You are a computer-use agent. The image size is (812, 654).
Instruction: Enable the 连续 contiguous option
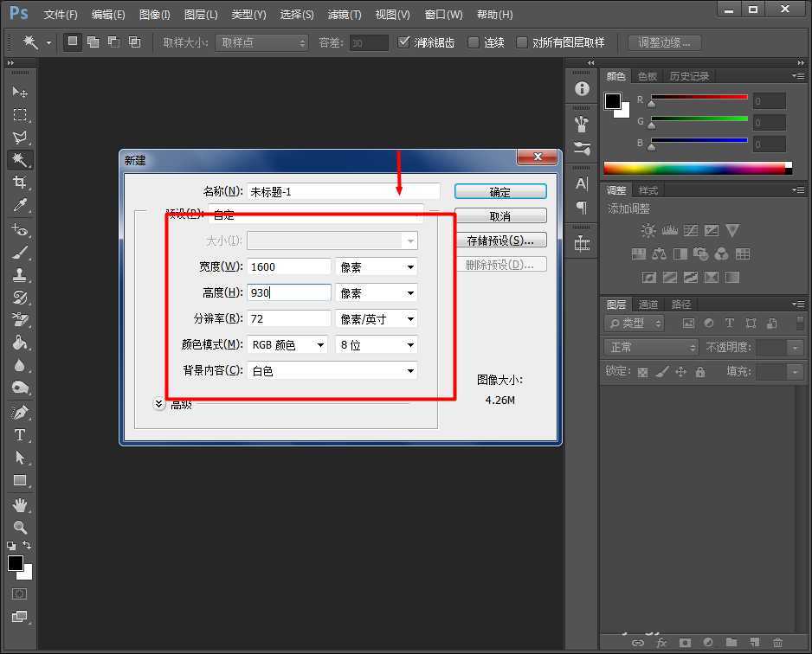pyautogui.click(x=473, y=42)
